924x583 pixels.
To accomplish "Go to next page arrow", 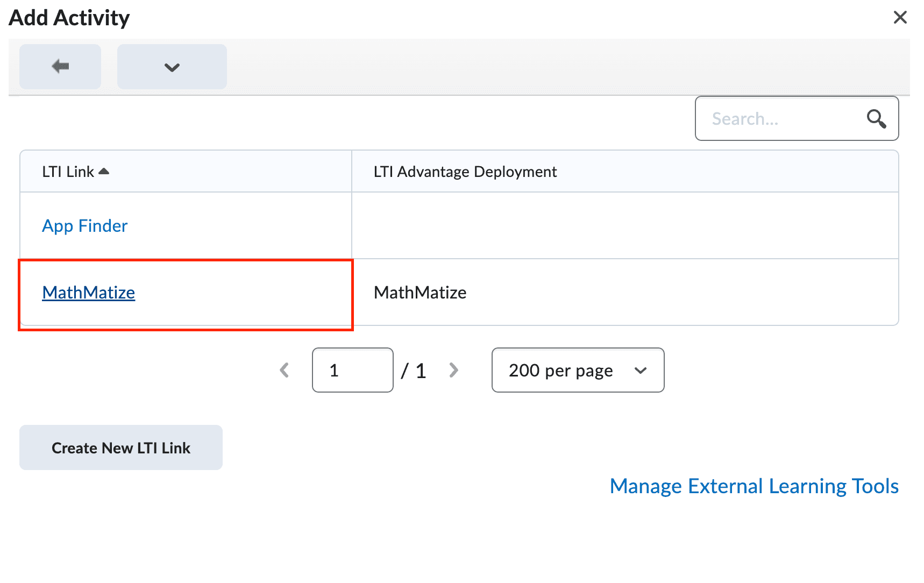I will click(x=453, y=370).
